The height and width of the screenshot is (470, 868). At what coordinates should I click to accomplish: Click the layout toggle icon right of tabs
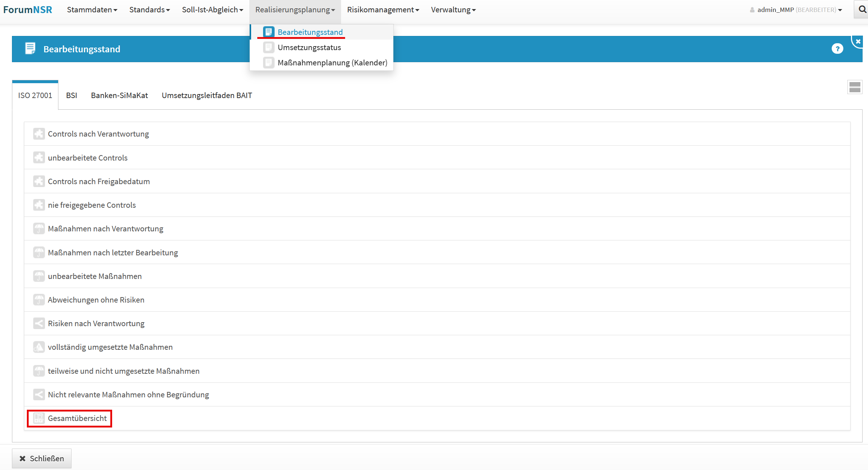click(855, 87)
